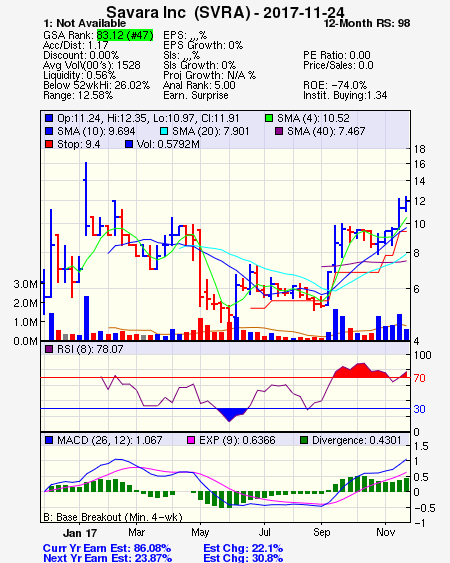Click the blue '30' RSI level label
Viewport: 450px width, 563px height.
419,409
